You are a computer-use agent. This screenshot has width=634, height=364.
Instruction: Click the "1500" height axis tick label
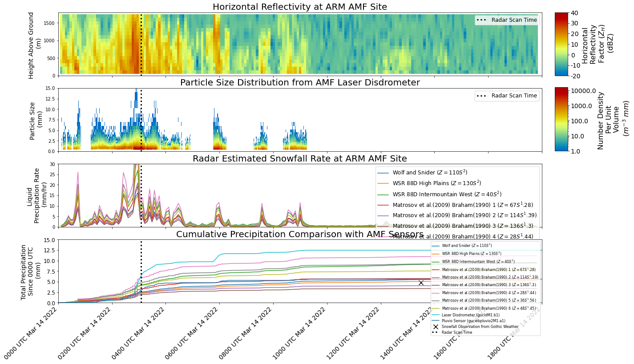point(49,23)
